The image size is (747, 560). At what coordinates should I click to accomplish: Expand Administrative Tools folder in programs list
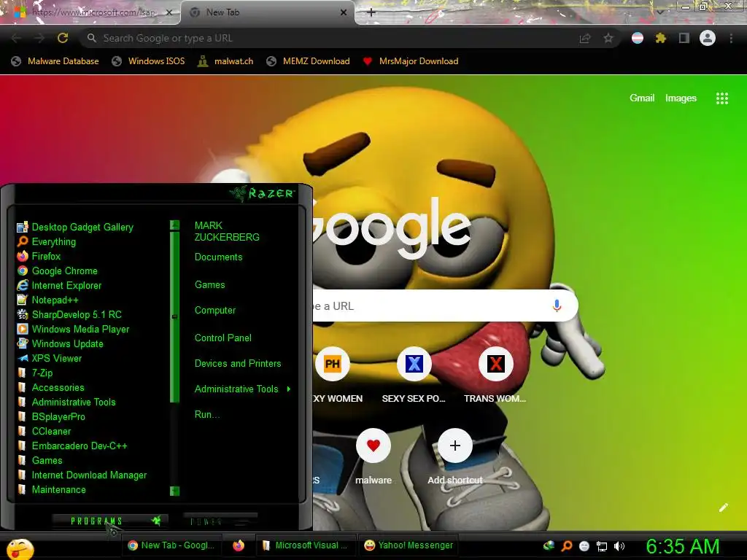click(x=66, y=402)
